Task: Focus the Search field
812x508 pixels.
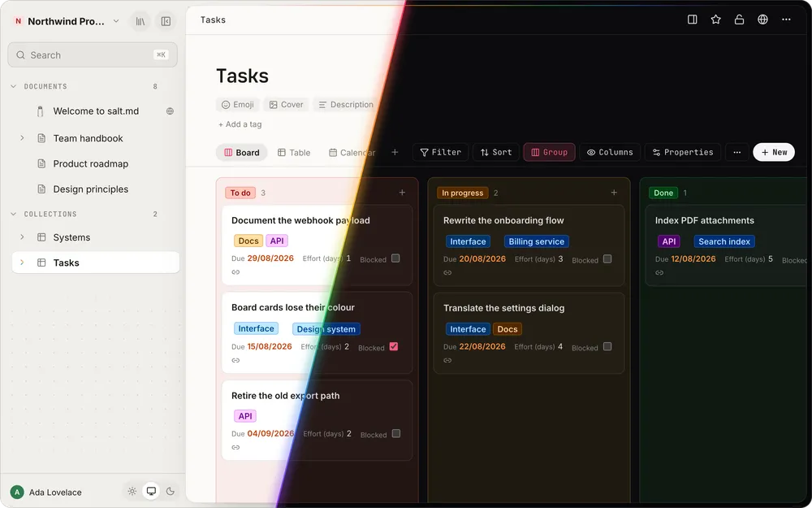Action: pos(93,55)
